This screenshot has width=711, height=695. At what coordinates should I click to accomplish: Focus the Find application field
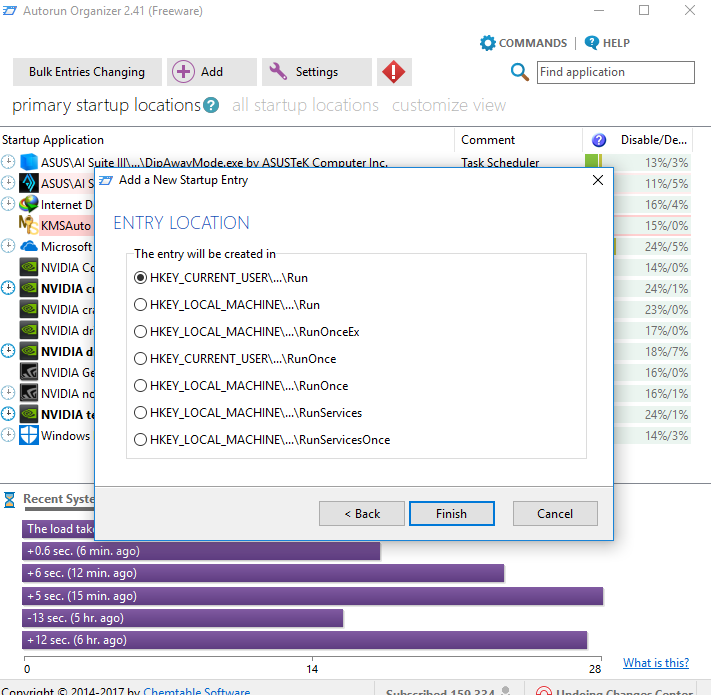click(x=616, y=73)
